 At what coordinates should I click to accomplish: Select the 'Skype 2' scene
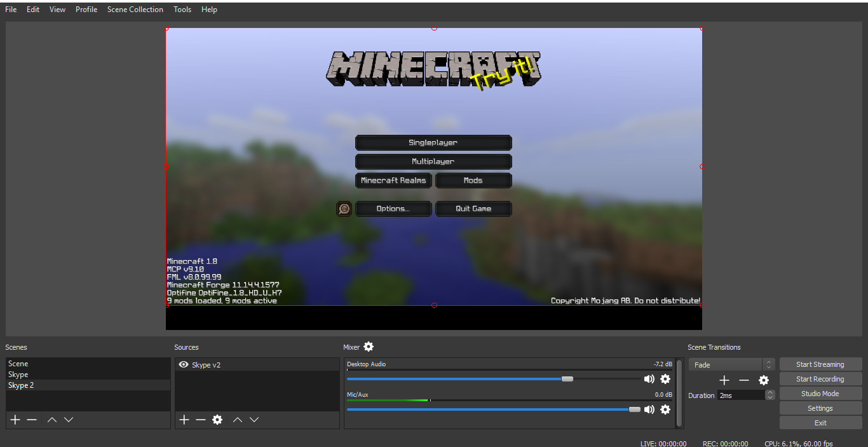[88, 385]
